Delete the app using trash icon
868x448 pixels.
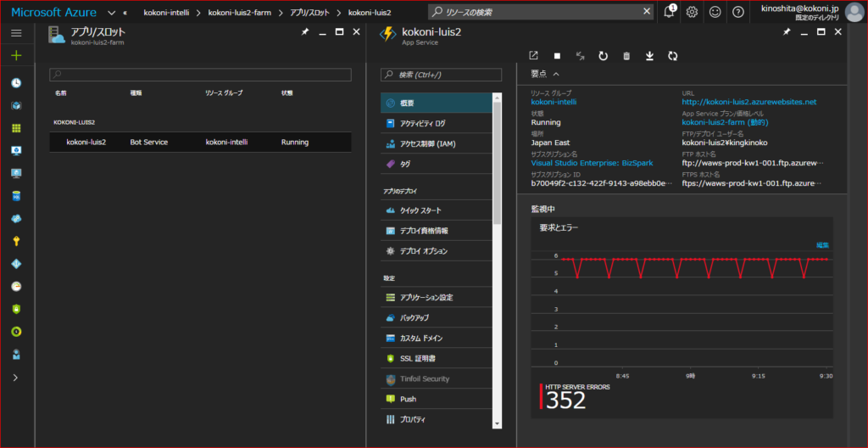[626, 55]
